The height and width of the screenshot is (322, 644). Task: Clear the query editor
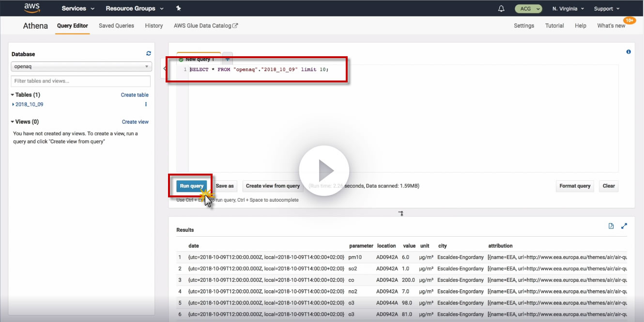[x=609, y=186]
